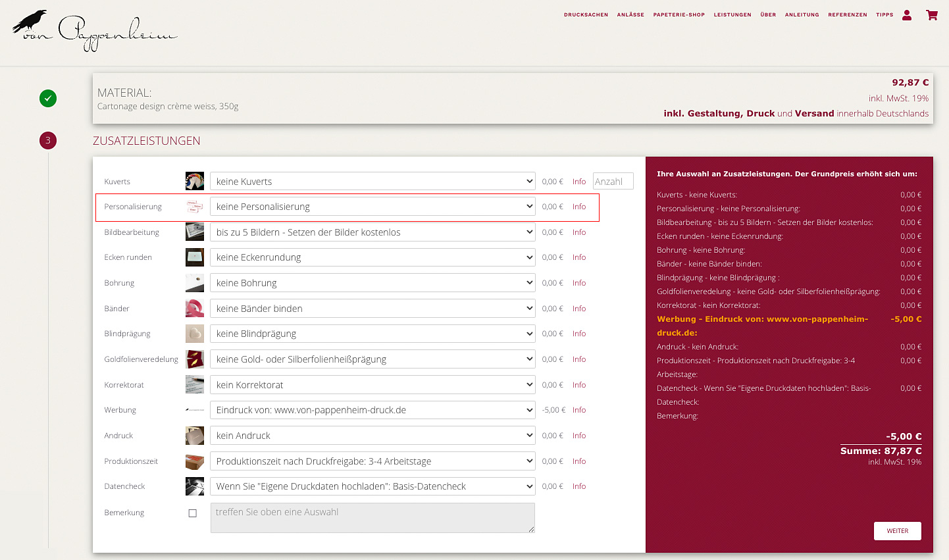Click the Anzahl quantity input field
The width and height of the screenshot is (949, 560).
(613, 182)
